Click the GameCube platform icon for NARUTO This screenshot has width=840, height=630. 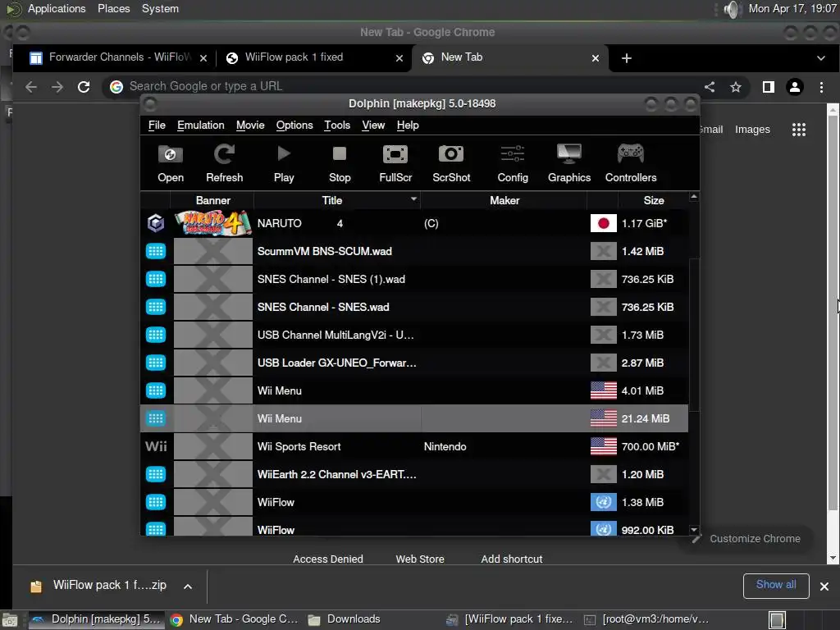156,223
